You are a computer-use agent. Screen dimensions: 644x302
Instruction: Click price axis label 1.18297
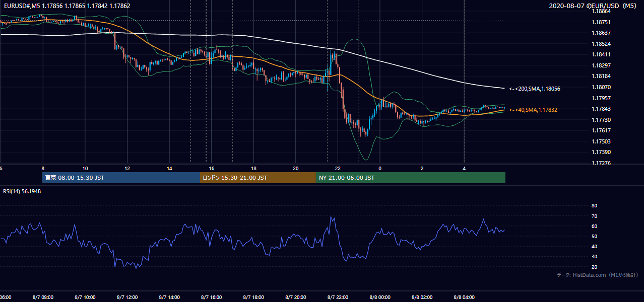click(602, 65)
